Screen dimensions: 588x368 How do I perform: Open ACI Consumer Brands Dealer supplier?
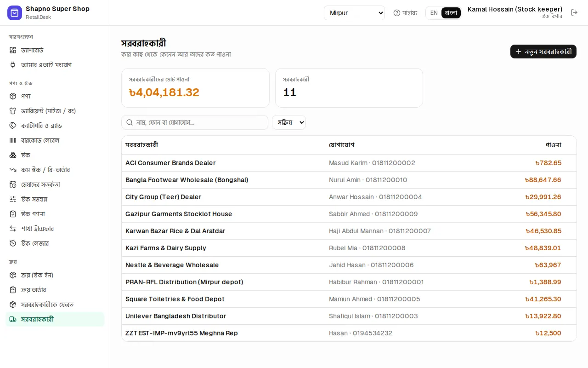point(170,163)
